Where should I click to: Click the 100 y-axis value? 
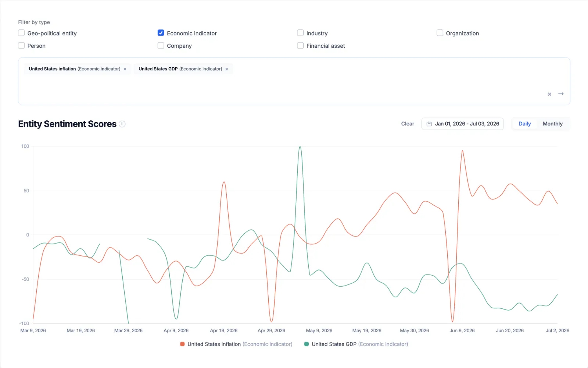point(25,146)
